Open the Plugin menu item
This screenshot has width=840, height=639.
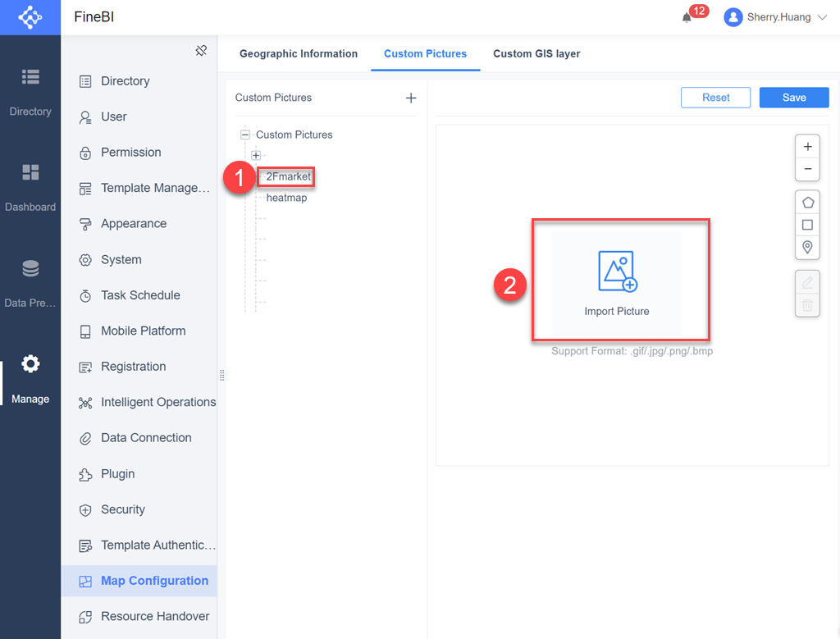point(139,474)
